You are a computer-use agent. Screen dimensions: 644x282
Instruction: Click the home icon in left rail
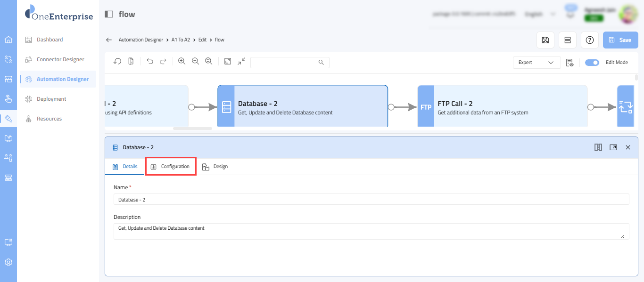click(8, 40)
